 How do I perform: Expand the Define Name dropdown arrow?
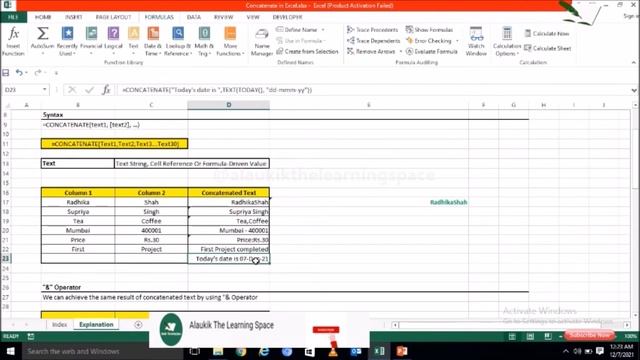323,30
